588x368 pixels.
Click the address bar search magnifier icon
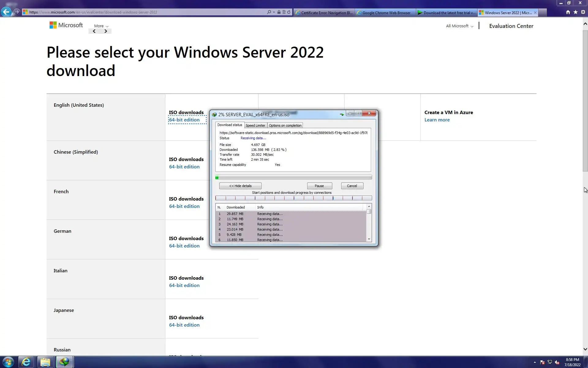point(269,12)
